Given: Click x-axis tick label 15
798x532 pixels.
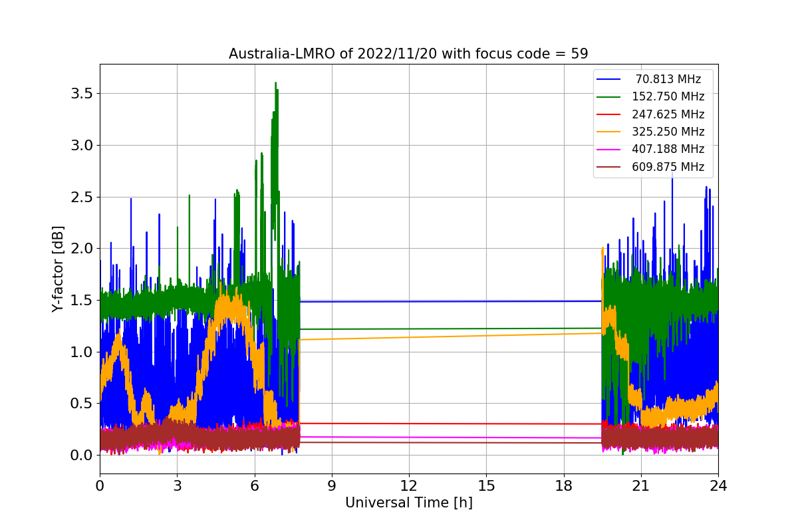Looking at the screenshot, I should 486,485.
